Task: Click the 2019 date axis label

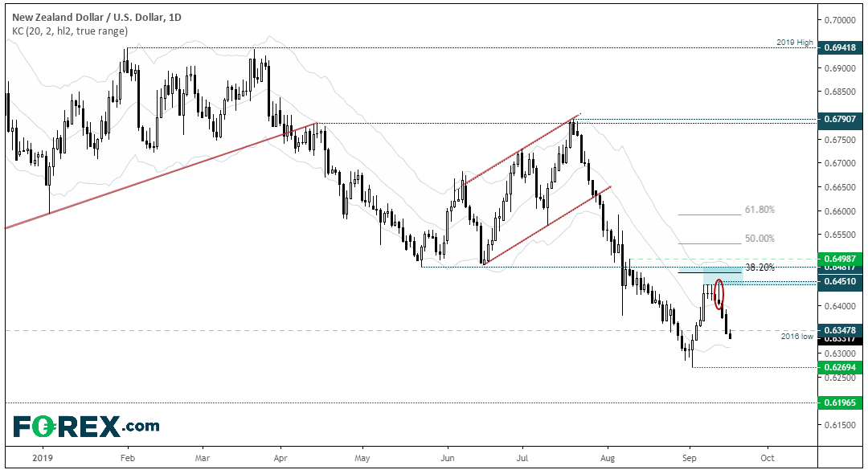Action: point(42,458)
